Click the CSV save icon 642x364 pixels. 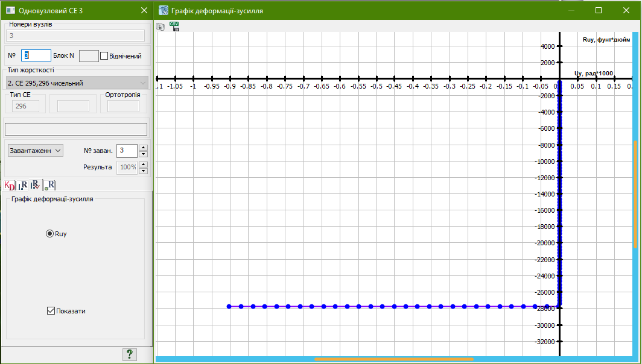click(x=174, y=26)
